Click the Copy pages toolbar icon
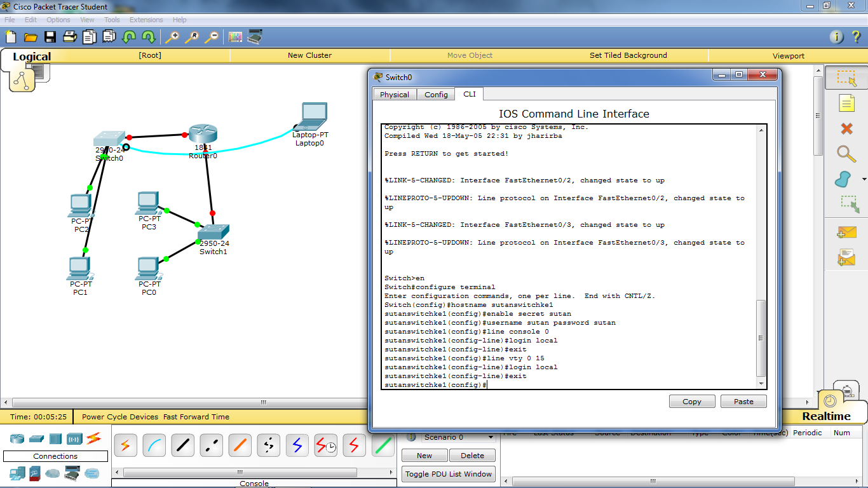868x488 pixels. tap(89, 37)
